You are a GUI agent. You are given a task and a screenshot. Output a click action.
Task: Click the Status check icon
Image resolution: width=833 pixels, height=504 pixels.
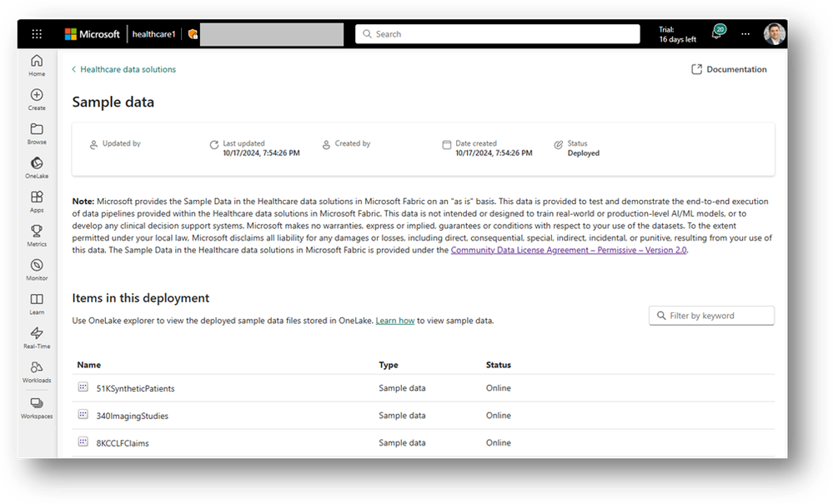(559, 144)
